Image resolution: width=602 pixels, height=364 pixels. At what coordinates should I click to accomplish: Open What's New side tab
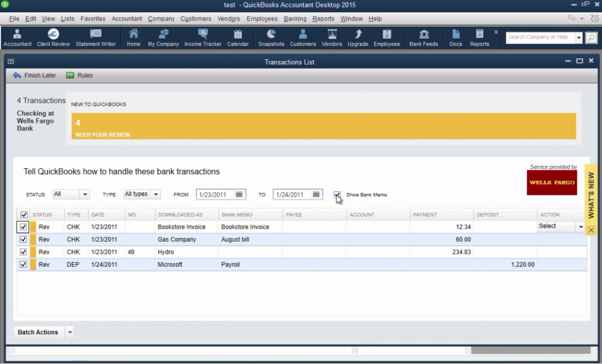pos(591,195)
